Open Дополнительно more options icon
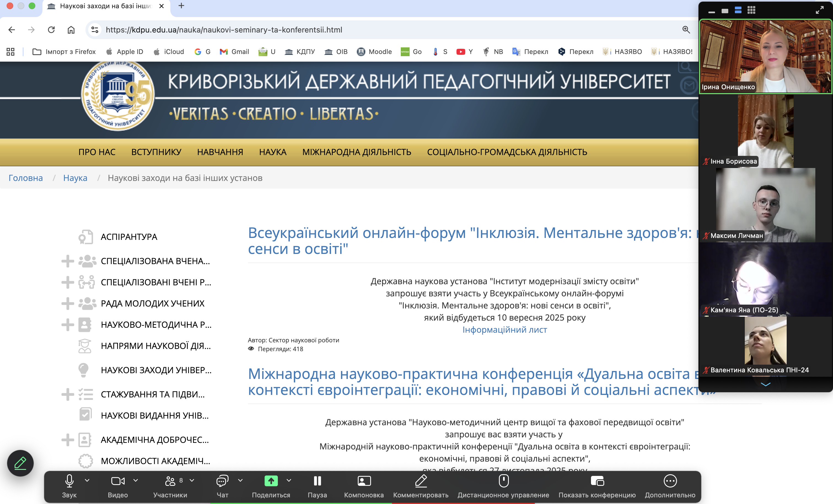Screen dimensions: 833x504 pyautogui.click(x=670, y=481)
